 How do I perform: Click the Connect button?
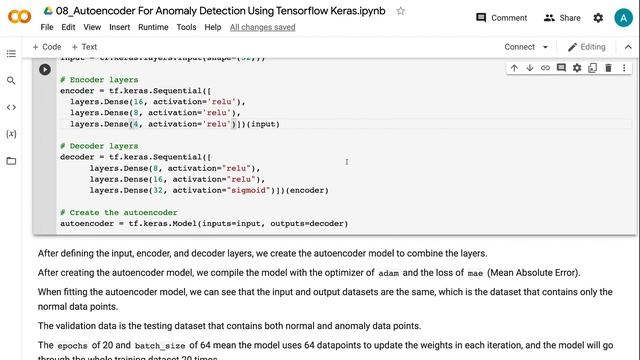(519, 47)
